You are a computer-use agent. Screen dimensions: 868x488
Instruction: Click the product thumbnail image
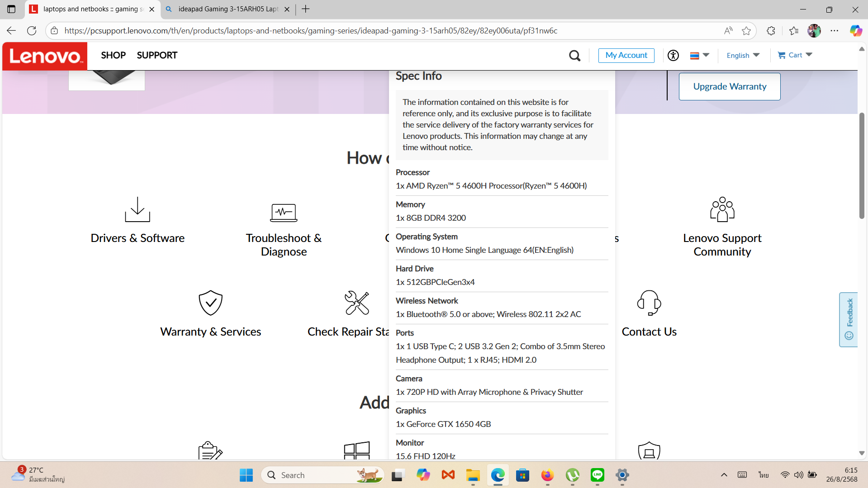107,80
